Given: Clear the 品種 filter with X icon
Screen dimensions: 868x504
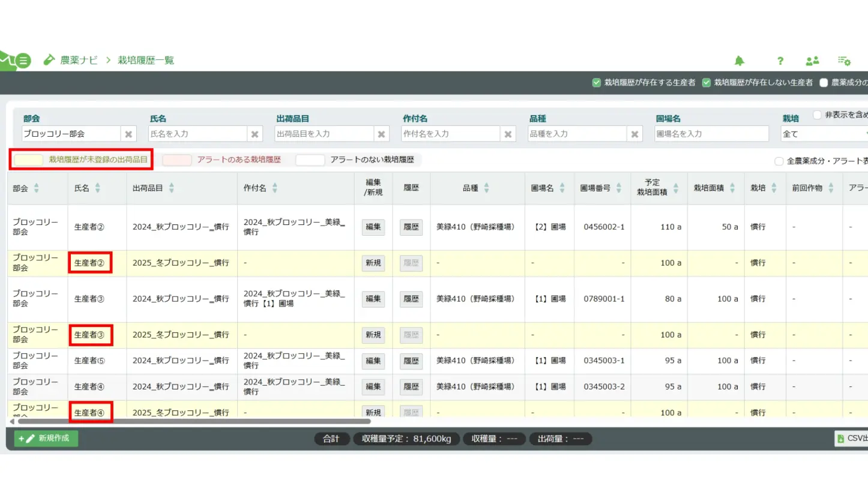Looking at the screenshot, I should tap(635, 134).
